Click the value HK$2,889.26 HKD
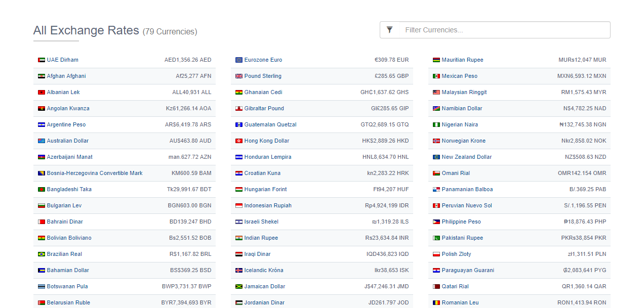The width and height of the screenshot is (644, 308). [x=385, y=141]
